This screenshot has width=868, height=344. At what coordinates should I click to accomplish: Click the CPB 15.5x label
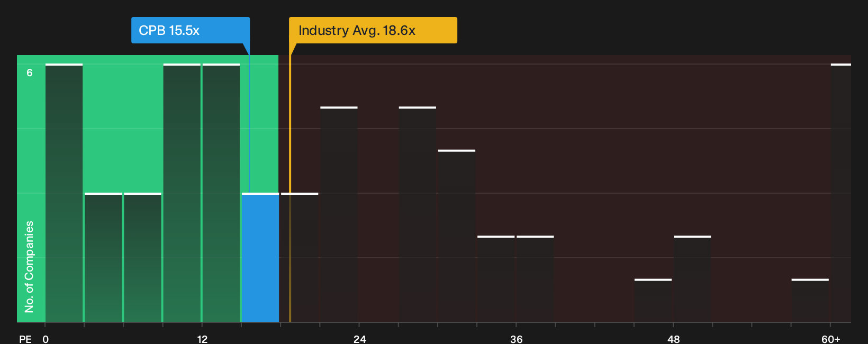coord(191,30)
